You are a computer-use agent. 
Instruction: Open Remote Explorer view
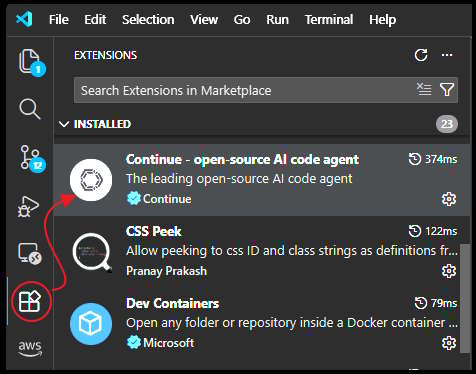click(29, 253)
